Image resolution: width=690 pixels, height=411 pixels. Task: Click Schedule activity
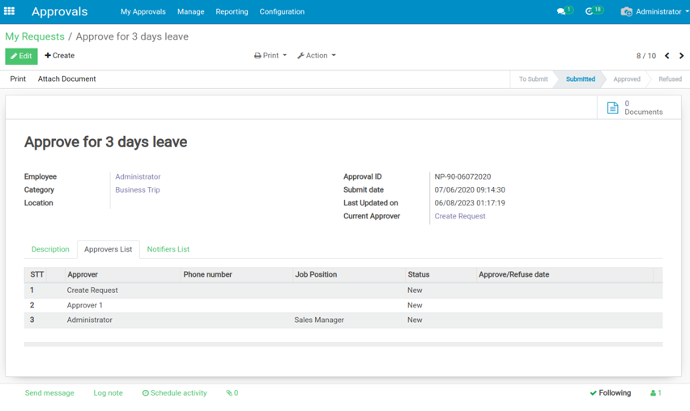[x=174, y=393]
